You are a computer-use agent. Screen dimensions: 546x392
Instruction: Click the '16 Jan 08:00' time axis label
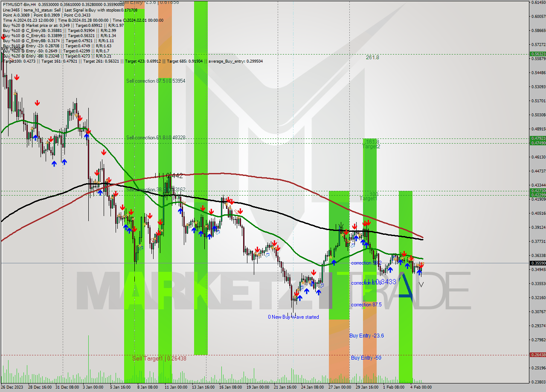click(230, 387)
